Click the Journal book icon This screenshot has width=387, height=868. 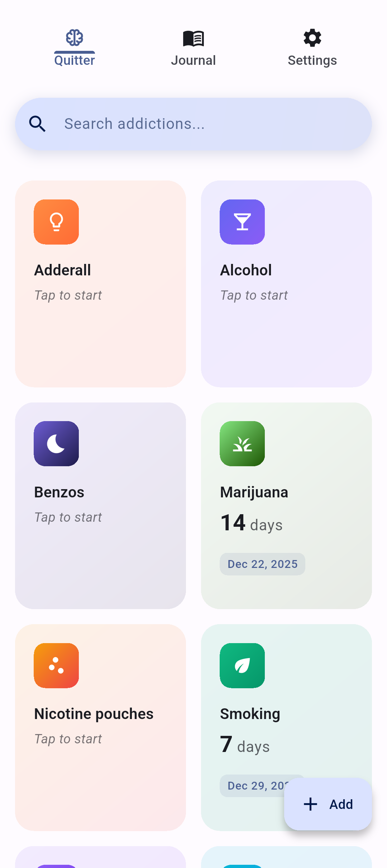[193, 38]
